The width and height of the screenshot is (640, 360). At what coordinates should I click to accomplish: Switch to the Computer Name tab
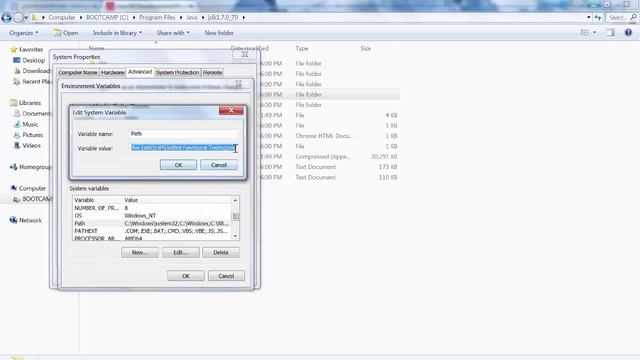(78, 72)
